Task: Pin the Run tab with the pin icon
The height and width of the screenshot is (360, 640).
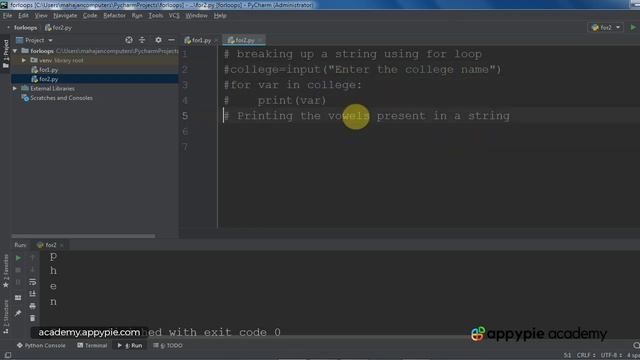Action: tap(18, 313)
